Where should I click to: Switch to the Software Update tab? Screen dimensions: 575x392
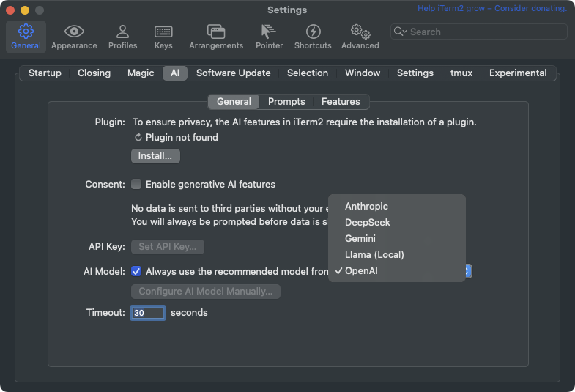pyautogui.click(x=233, y=73)
